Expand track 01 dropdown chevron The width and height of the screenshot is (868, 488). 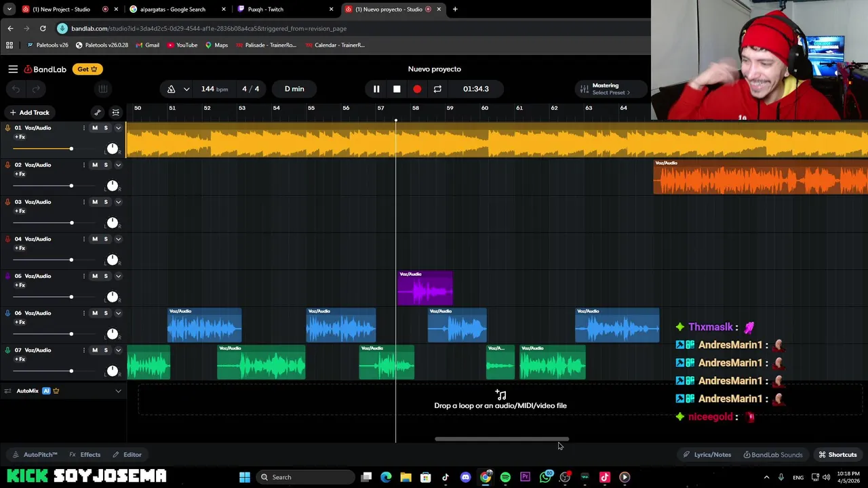click(x=118, y=128)
